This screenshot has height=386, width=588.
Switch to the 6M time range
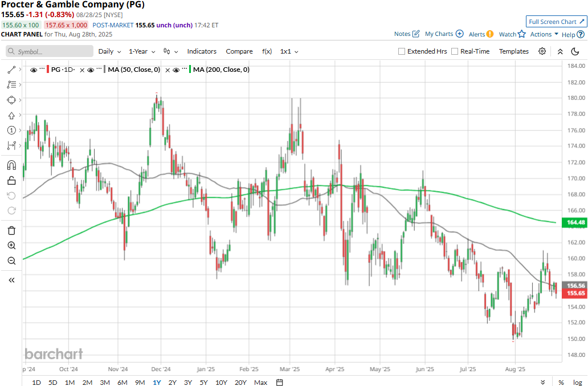[x=122, y=382]
